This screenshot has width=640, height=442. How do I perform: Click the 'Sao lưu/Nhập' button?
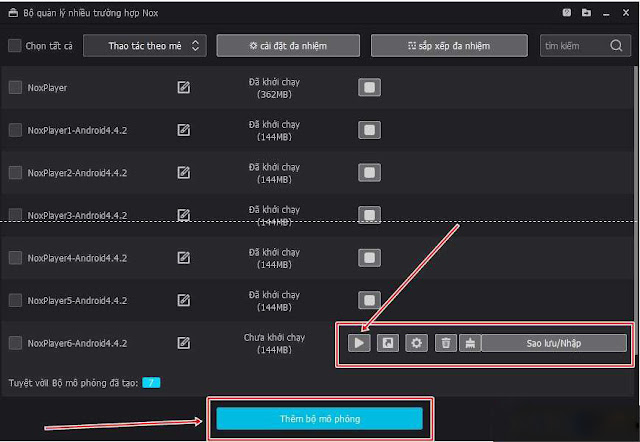(x=554, y=343)
